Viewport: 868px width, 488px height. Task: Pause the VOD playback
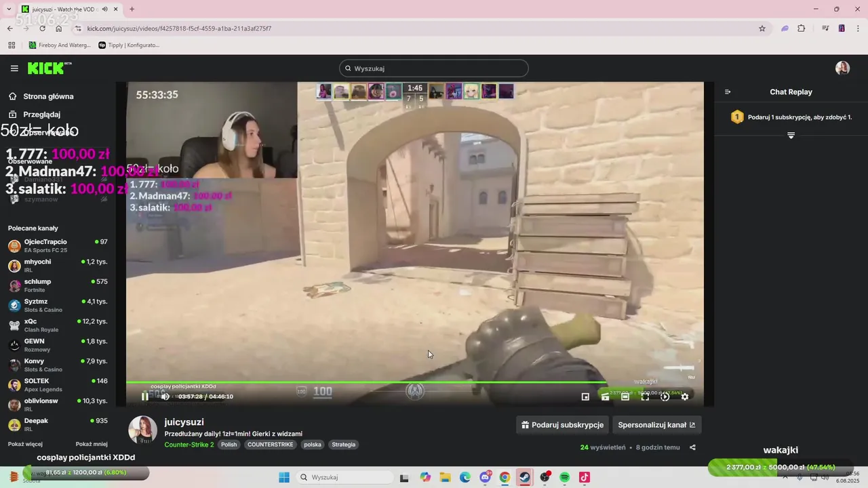(x=144, y=396)
